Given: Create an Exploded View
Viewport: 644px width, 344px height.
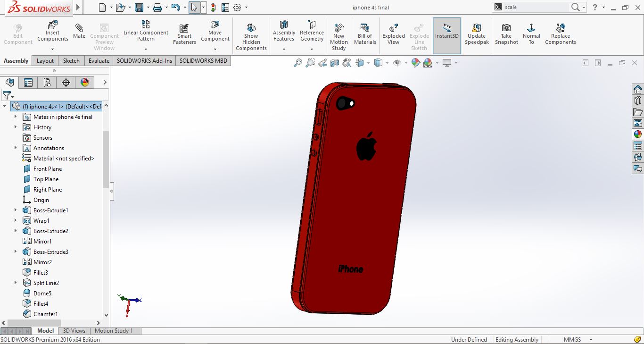Looking at the screenshot, I should (x=394, y=34).
